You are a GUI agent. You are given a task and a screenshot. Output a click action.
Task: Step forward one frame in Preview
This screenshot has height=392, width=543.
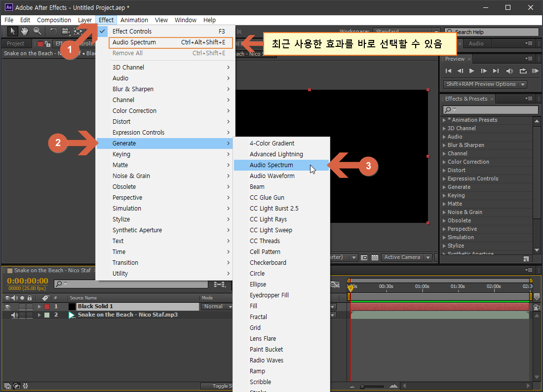[484, 71]
